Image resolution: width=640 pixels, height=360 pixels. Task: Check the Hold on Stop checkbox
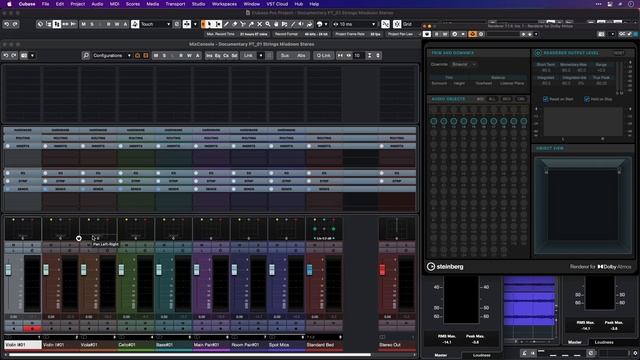[x=587, y=99]
